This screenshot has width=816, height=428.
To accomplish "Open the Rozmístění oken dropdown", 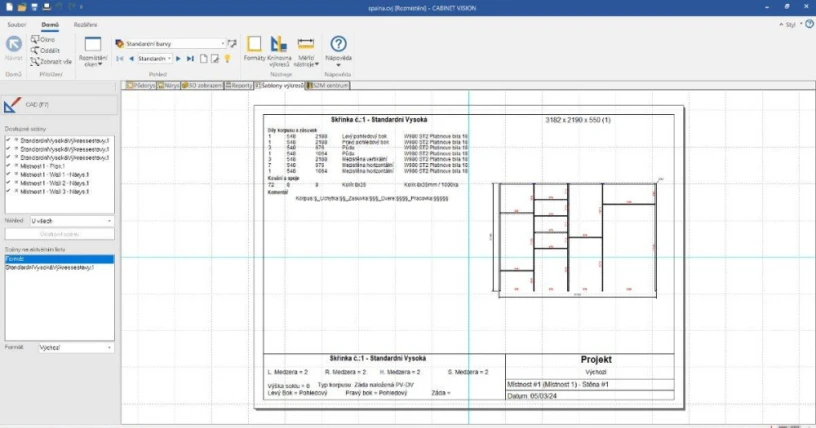I will click(93, 52).
